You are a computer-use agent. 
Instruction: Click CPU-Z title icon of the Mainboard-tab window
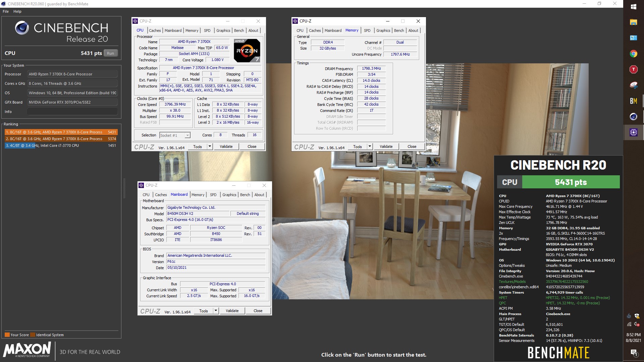click(141, 185)
